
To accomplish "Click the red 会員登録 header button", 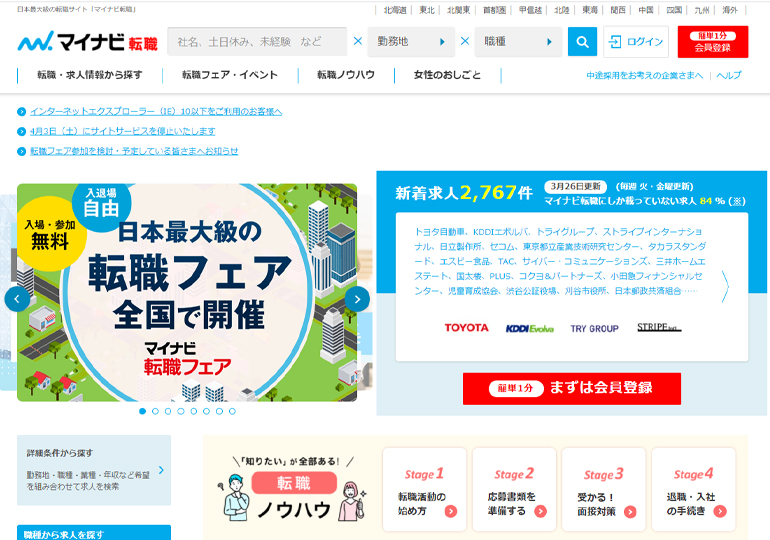I will coord(713,42).
